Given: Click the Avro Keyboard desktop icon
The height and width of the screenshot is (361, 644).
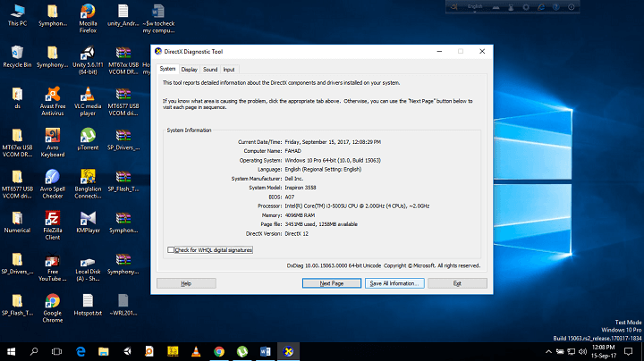Looking at the screenshot, I should [x=52, y=136].
